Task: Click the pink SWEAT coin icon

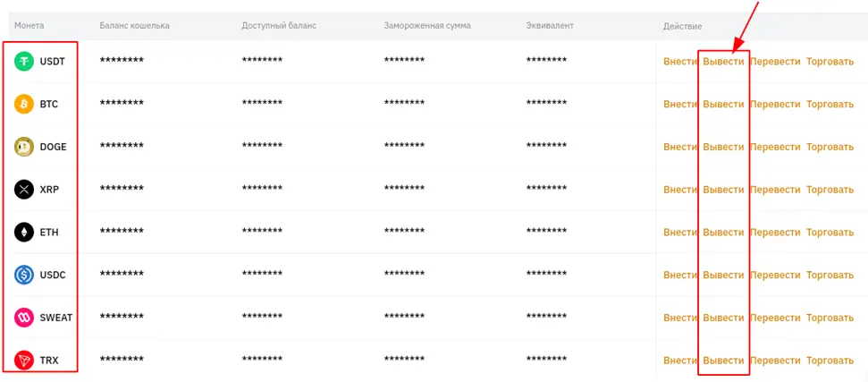Action: point(24,318)
